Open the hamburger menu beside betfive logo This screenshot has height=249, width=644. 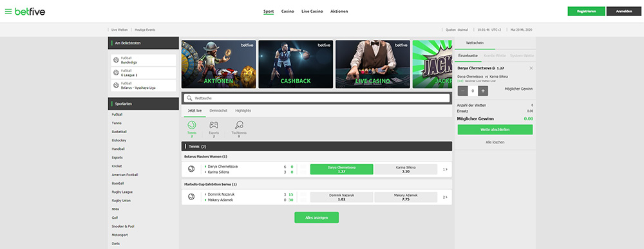tap(8, 12)
